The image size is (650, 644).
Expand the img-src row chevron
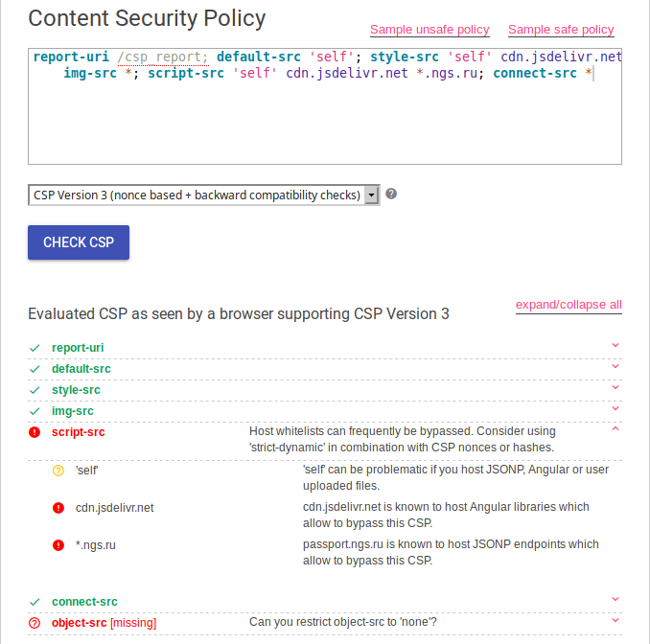pos(615,408)
